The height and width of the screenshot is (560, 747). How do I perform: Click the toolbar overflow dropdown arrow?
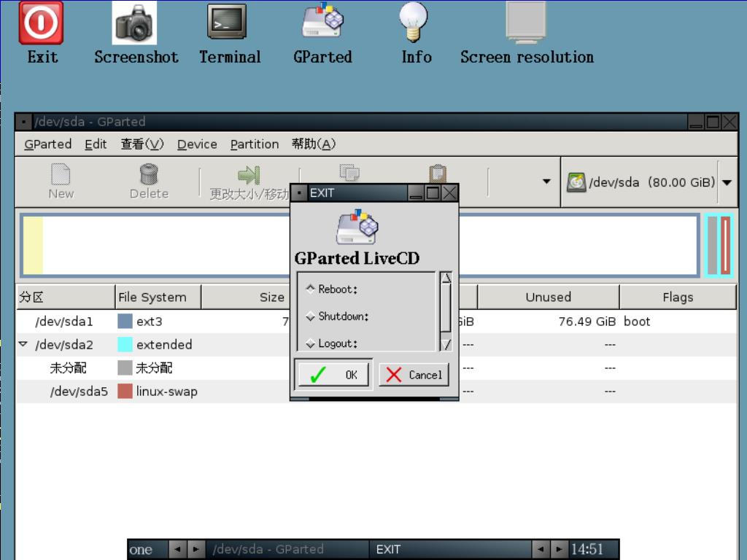[x=546, y=182]
